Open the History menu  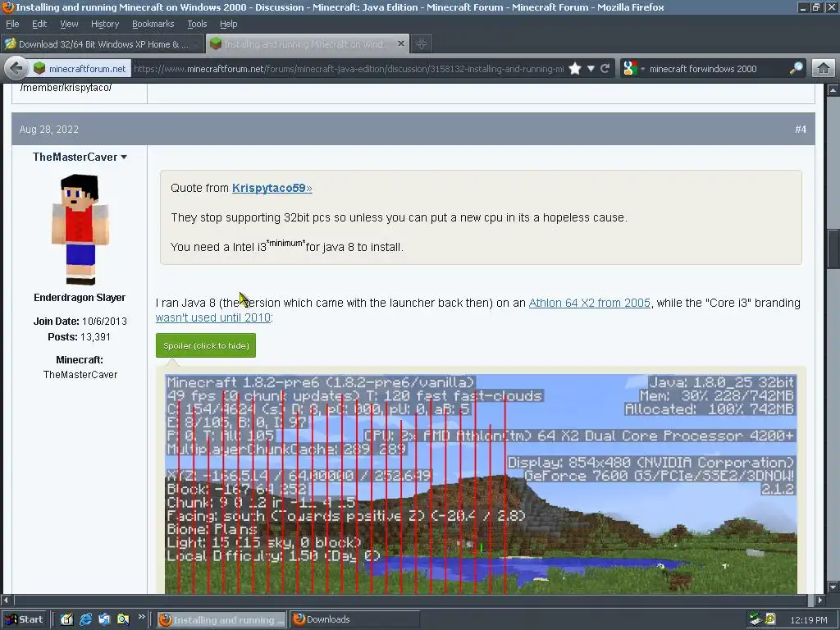(104, 24)
